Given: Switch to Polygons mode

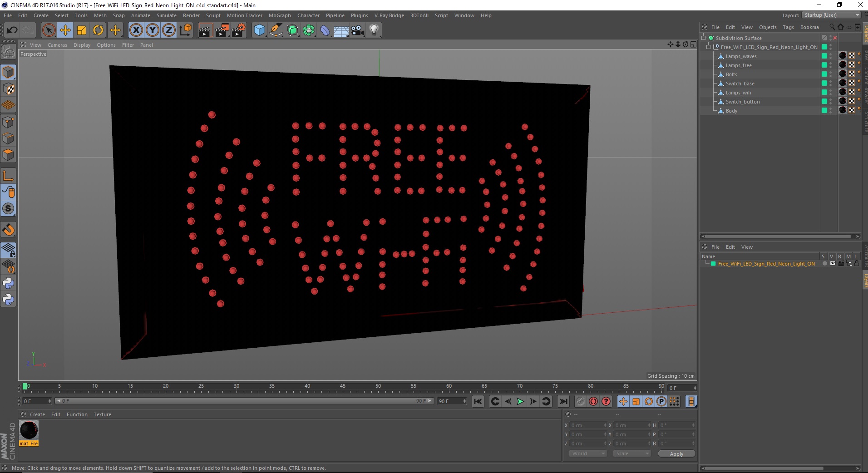Looking at the screenshot, I should coord(8,155).
